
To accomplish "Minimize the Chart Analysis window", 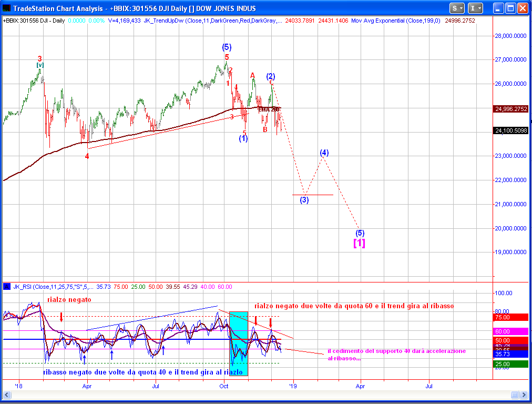I will point(498,8).
